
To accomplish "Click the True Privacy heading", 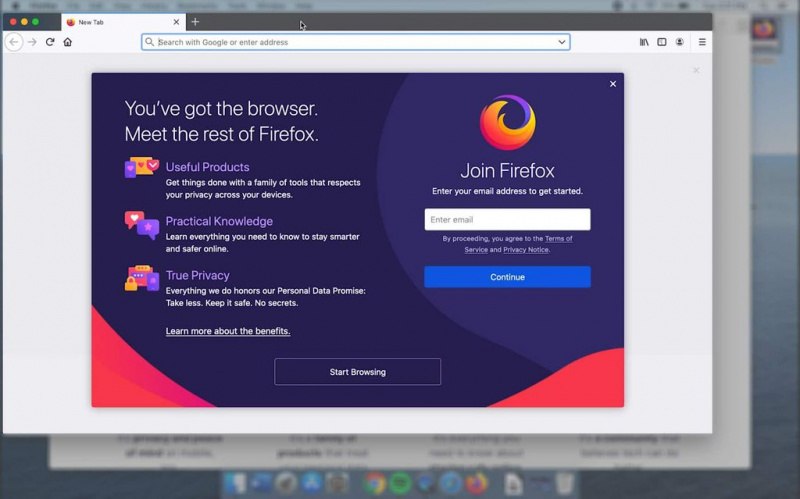I will pyautogui.click(x=197, y=276).
